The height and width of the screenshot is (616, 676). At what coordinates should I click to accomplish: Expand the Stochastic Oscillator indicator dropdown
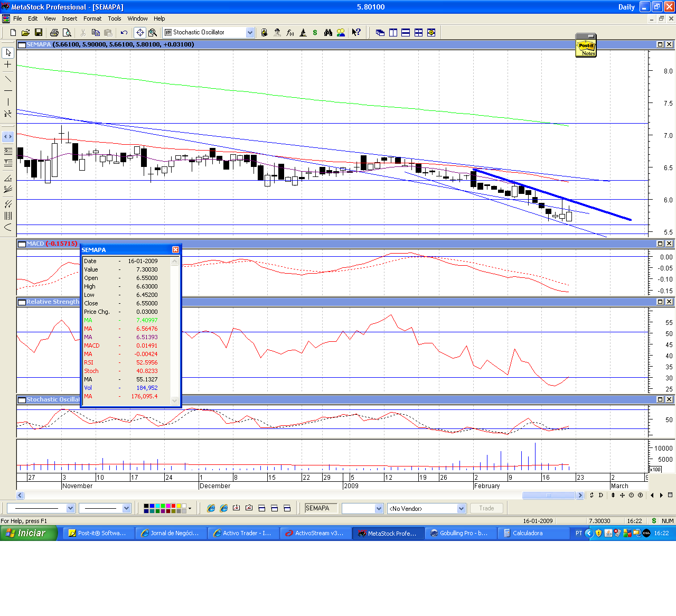(250, 32)
